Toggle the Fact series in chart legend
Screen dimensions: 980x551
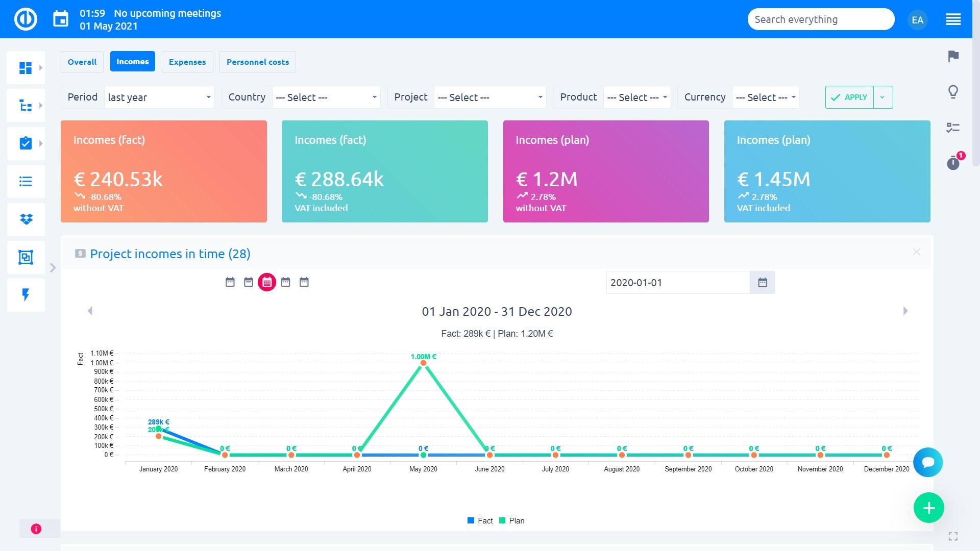coord(480,520)
